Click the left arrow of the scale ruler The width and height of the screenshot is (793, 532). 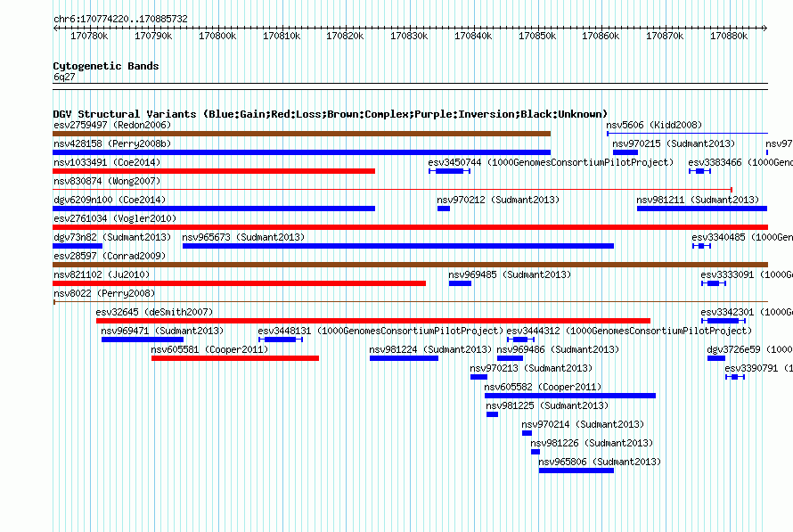[55, 29]
